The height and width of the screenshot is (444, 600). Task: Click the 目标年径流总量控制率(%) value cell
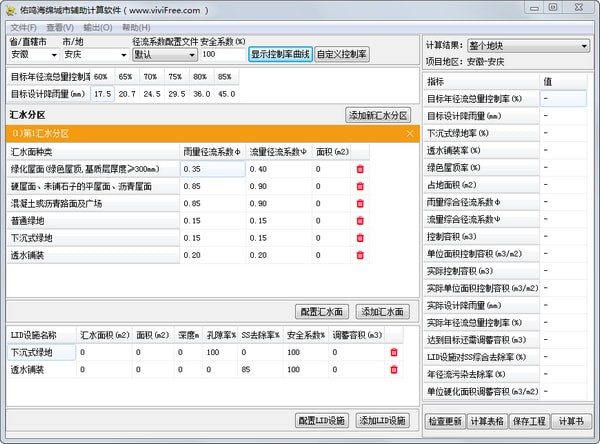[563, 99]
